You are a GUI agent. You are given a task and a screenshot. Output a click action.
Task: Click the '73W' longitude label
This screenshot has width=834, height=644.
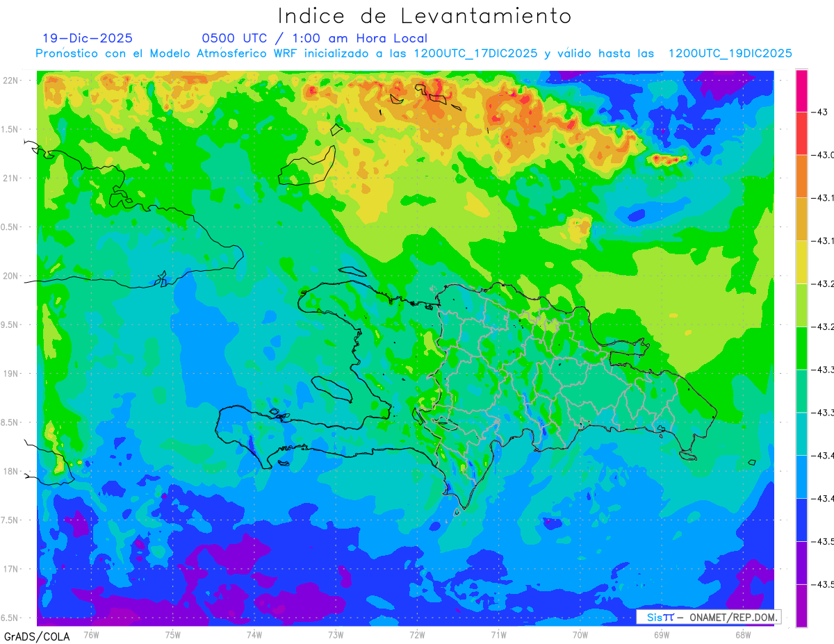[x=336, y=634]
